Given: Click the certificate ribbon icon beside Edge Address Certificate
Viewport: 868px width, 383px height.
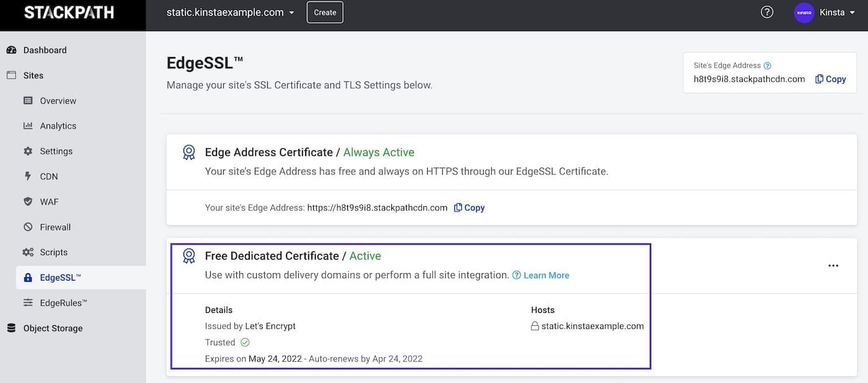Looking at the screenshot, I should coord(189,151).
